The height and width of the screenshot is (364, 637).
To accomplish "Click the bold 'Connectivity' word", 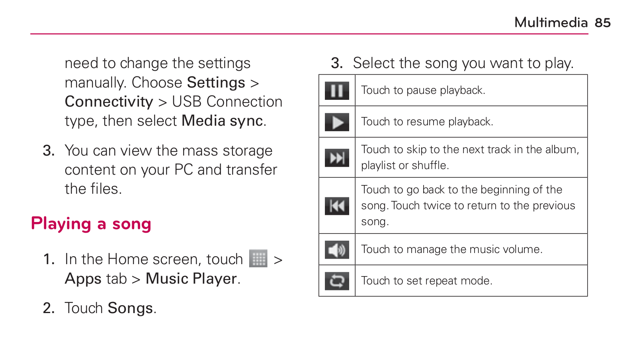I will [109, 102].
